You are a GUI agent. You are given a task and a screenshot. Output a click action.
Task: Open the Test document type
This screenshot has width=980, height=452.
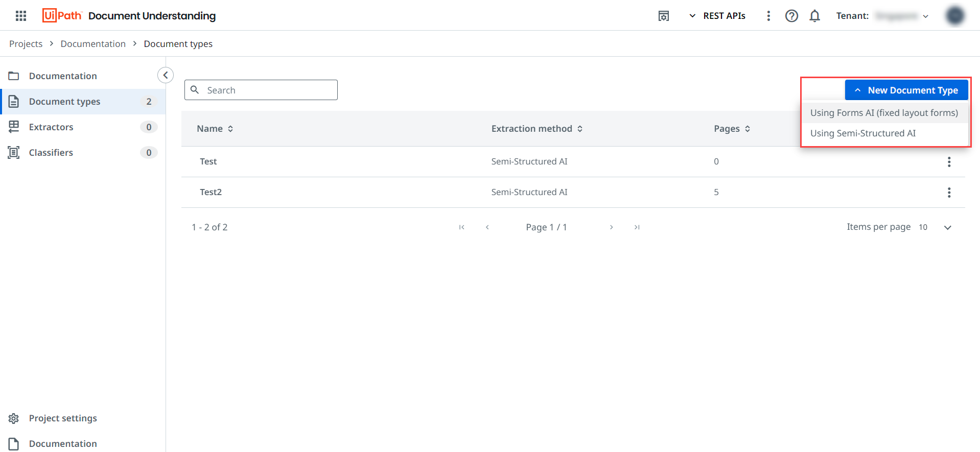208,161
